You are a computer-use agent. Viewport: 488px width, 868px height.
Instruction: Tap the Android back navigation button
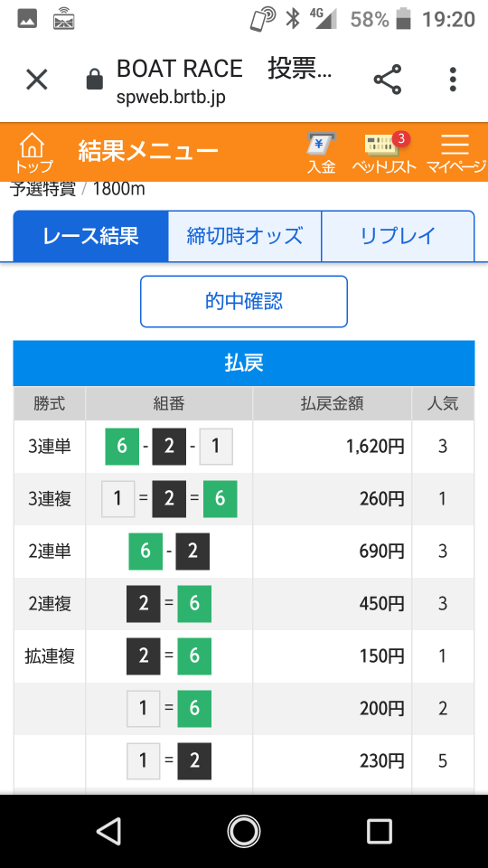(x=108, y=831)
